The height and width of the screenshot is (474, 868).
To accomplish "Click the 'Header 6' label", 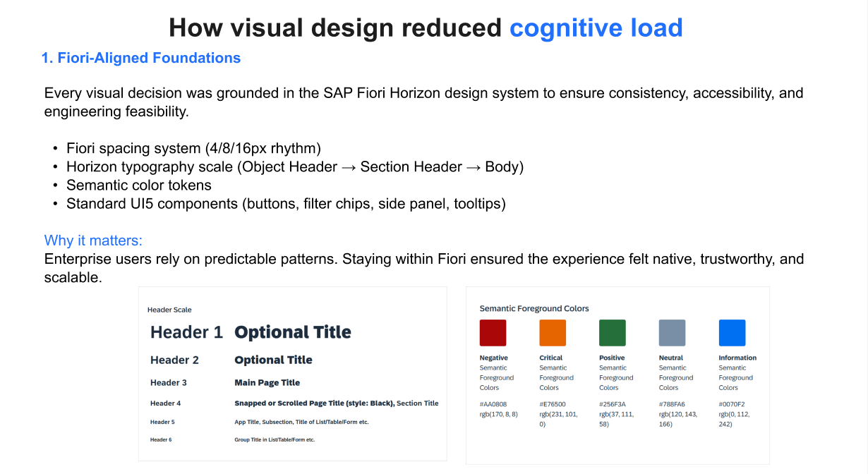I will tap(161, 439).
